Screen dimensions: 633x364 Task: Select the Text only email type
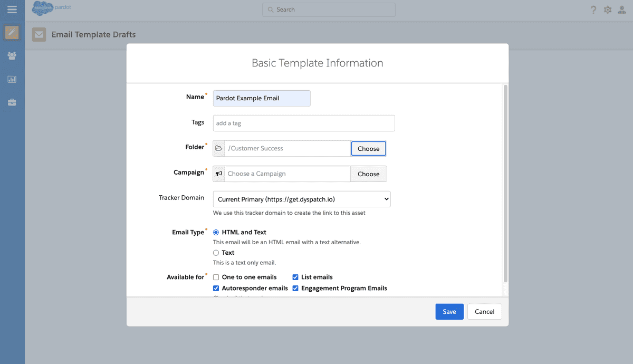click(216, 253)
